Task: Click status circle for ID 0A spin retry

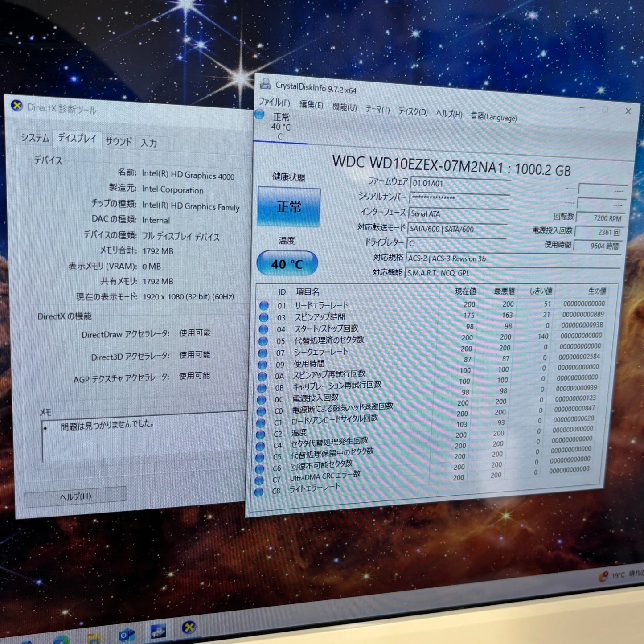Action: [262, 377]
